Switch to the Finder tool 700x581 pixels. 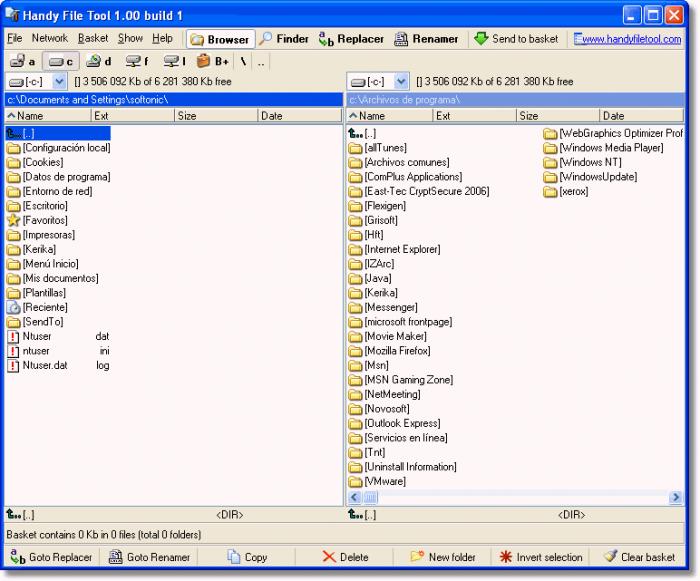284,39
